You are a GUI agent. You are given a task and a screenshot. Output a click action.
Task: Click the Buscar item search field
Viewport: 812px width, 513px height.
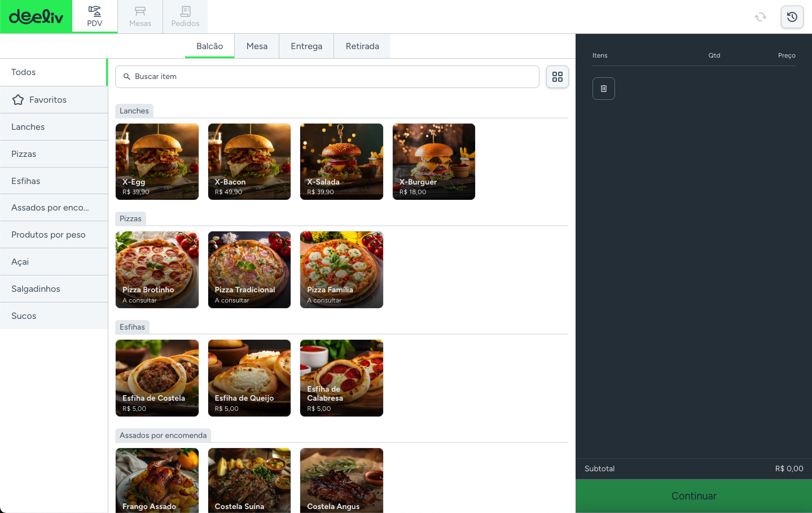point(327,77)
